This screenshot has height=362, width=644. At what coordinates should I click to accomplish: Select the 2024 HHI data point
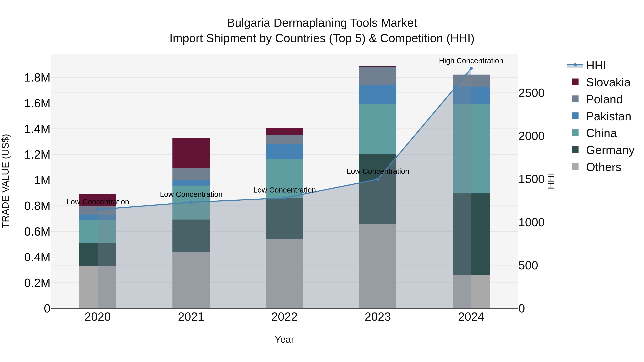471,68
